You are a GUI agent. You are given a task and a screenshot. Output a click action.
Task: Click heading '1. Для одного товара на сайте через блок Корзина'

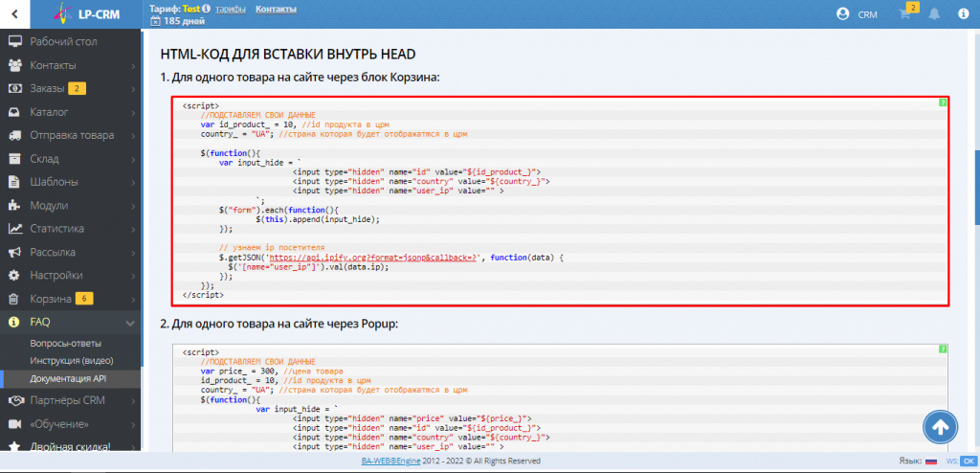point(301,77)
